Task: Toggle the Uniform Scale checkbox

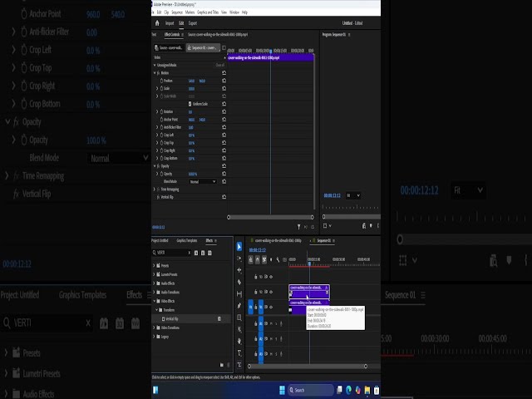Action: click(190, 104)
